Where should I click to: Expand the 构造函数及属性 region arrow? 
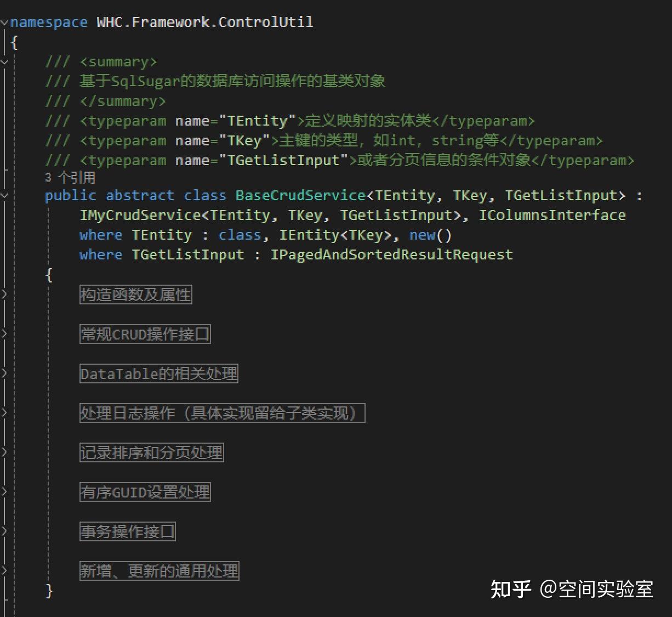(x=4, y=295)
